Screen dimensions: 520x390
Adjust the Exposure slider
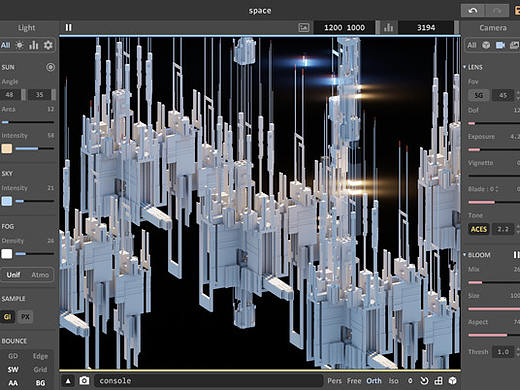click(x=494, y=150)
